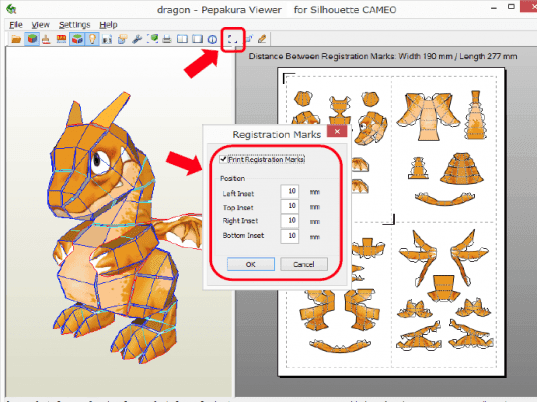Click the 'Left Inset' label
The image size is (537, 402).
coord(238,194)
